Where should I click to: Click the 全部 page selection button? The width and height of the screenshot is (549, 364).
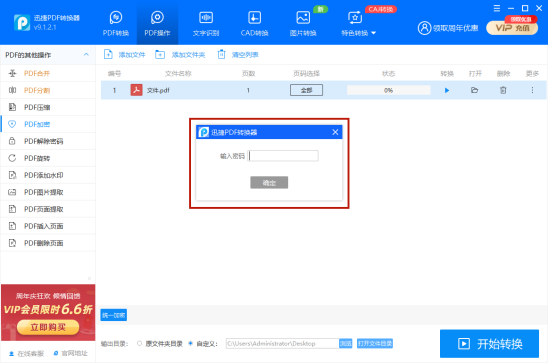click(x=306, y=90)
